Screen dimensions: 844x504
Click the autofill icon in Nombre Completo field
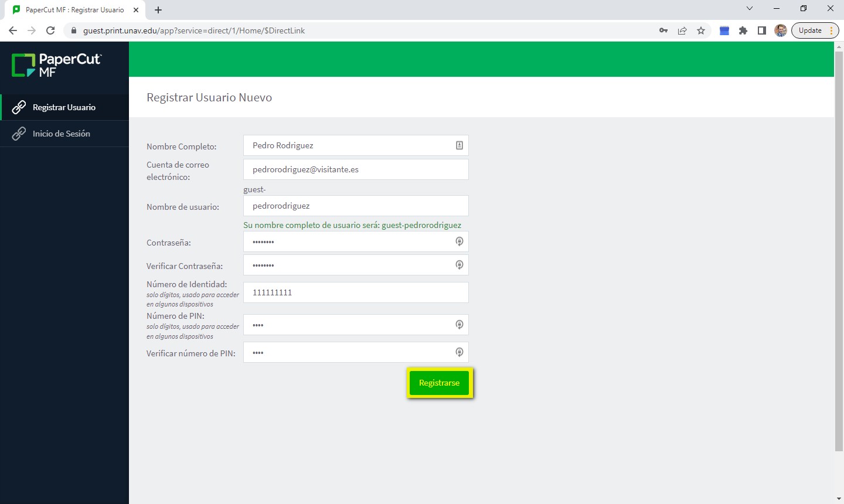tap(460, 145)
